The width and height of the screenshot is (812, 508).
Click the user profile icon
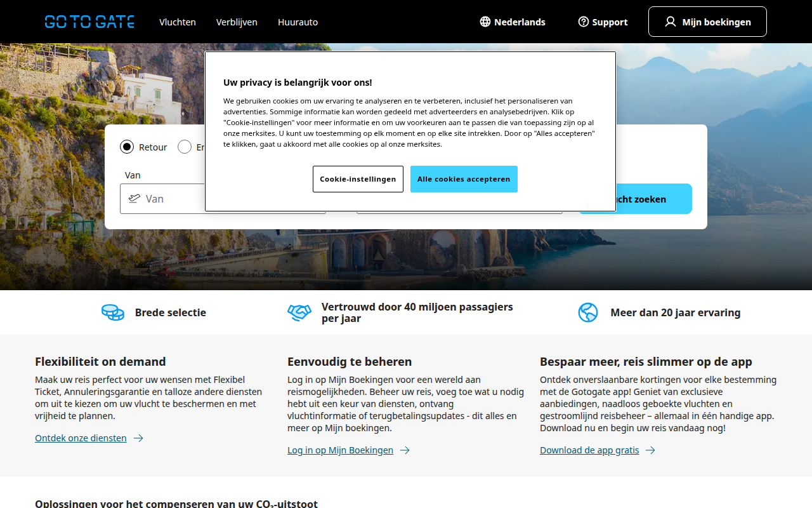click(x=671, y=22)
